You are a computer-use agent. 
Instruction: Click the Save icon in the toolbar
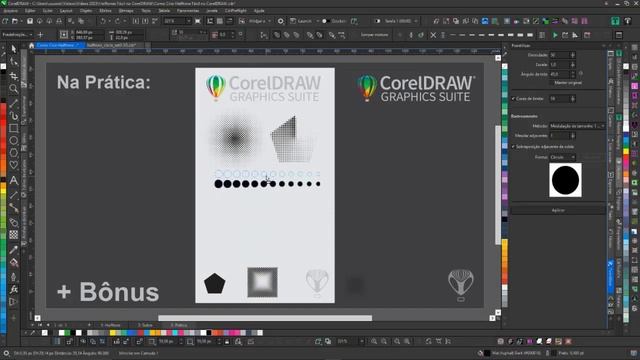pos(30,21)
